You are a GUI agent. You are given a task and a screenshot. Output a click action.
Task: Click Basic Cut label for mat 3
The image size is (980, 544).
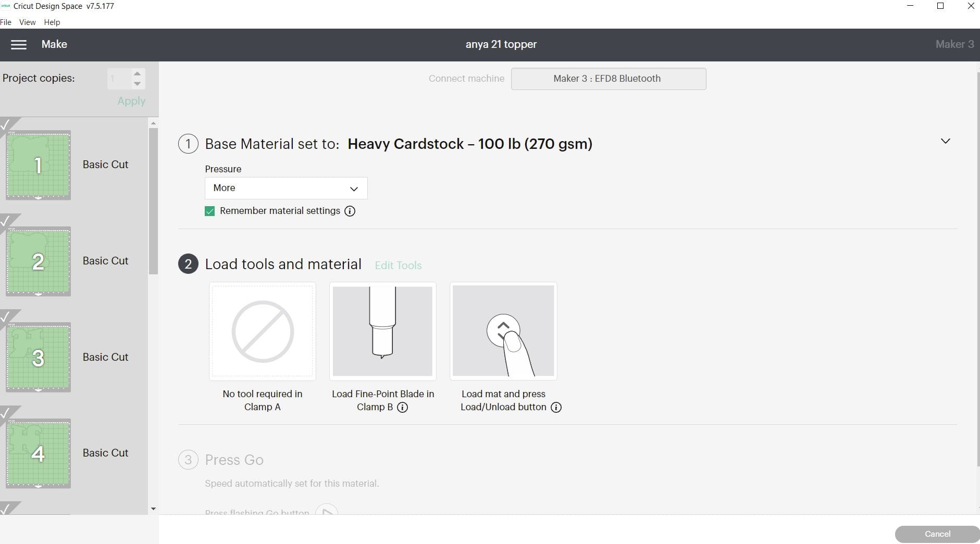tap(105, 357)
